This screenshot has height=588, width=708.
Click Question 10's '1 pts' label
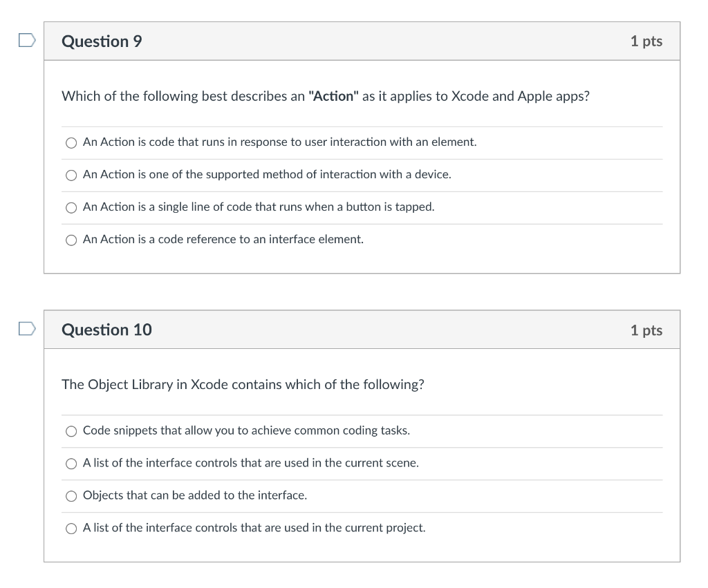(646, 330)
